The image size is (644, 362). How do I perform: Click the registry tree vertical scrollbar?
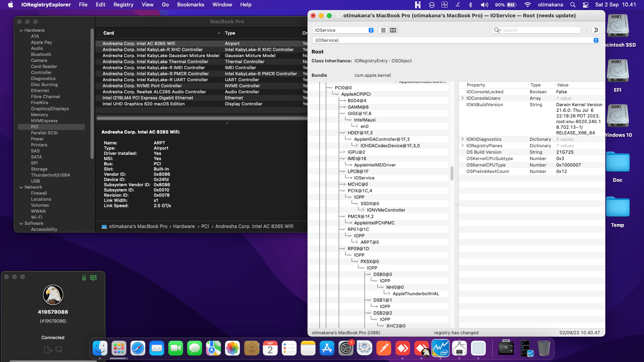452,174
